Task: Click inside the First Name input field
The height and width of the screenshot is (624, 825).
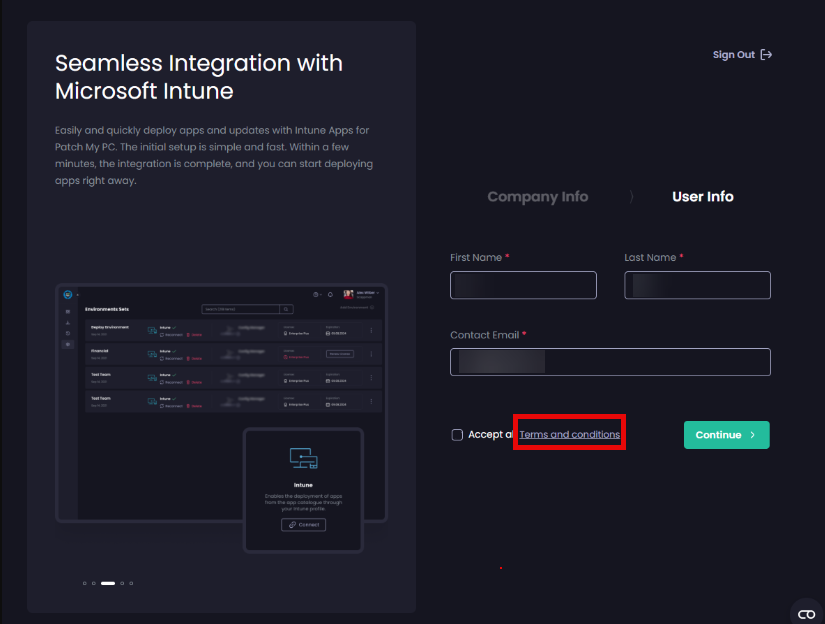Action: 522,285
